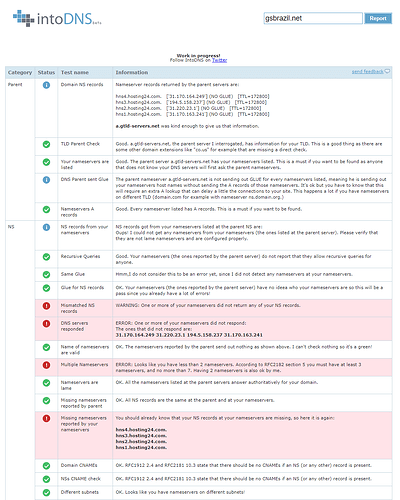
Task: Click red error icon for Multiple Nameservers
Action: [46, 365]
